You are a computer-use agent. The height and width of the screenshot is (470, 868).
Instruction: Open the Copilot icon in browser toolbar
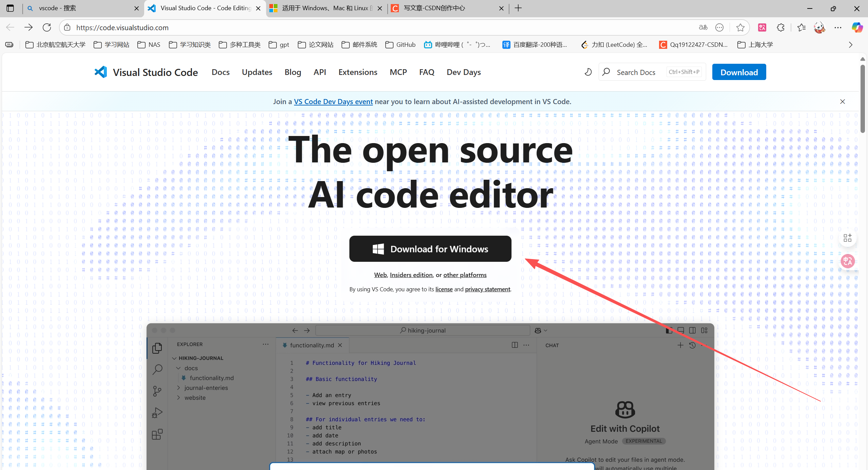pos(857,27)
